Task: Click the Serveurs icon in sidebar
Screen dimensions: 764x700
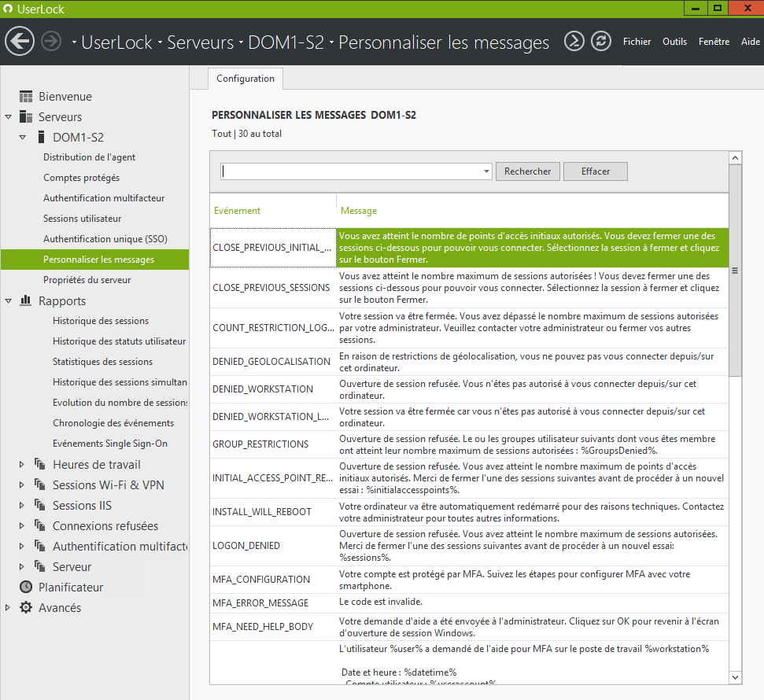Action: pyautogui.click(x=26, y=117)
